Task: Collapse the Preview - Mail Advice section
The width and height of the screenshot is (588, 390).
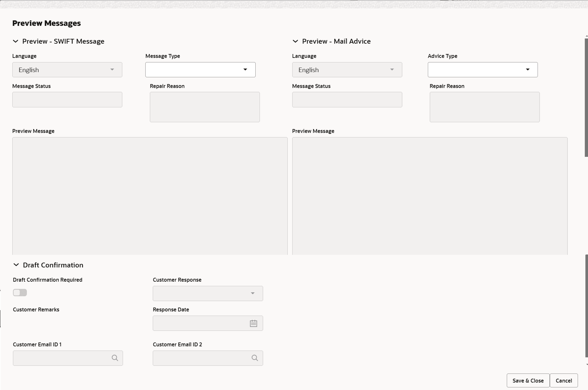Action: coord(295,41)
